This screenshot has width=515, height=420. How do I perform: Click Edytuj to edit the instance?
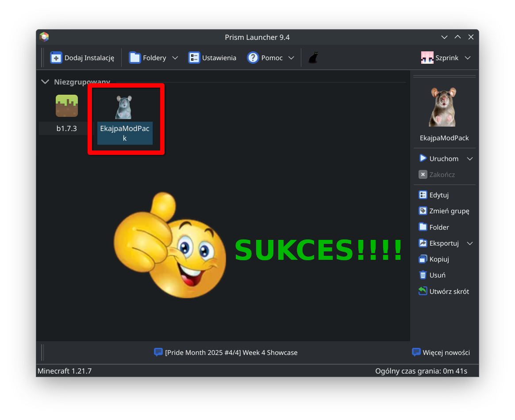[434, 195]
